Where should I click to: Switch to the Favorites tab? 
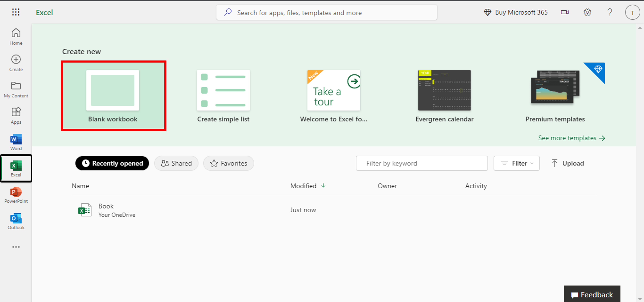[x=228, y=163]
